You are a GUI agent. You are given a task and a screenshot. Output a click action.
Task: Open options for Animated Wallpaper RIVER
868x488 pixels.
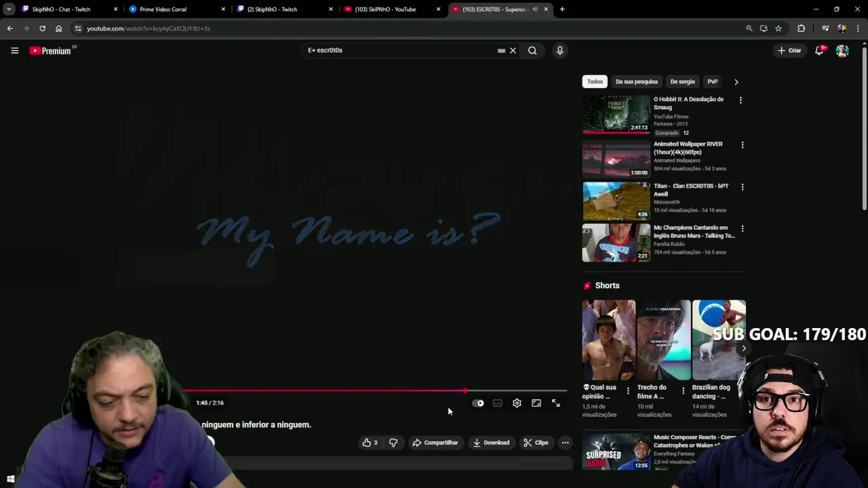pos(743,145)
